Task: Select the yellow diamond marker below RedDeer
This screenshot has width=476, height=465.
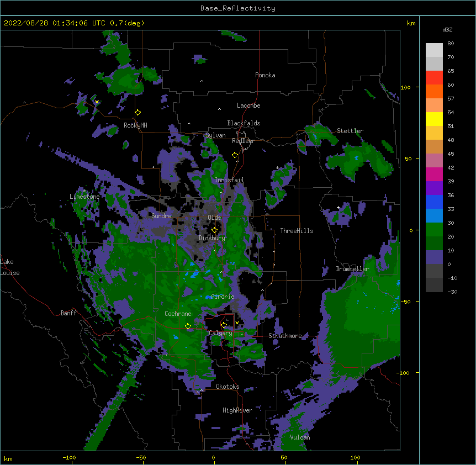Action: [235, 155]
